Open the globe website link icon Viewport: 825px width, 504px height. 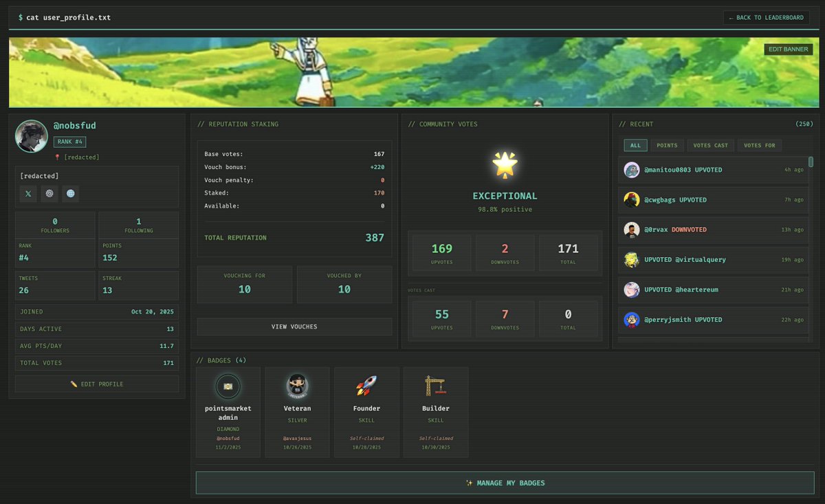point(70,194)
